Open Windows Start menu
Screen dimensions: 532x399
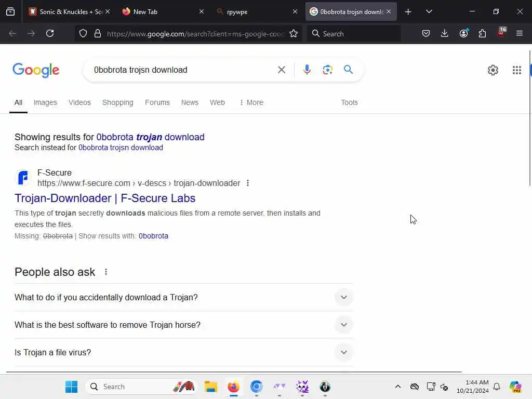click(x=71, y=387)
